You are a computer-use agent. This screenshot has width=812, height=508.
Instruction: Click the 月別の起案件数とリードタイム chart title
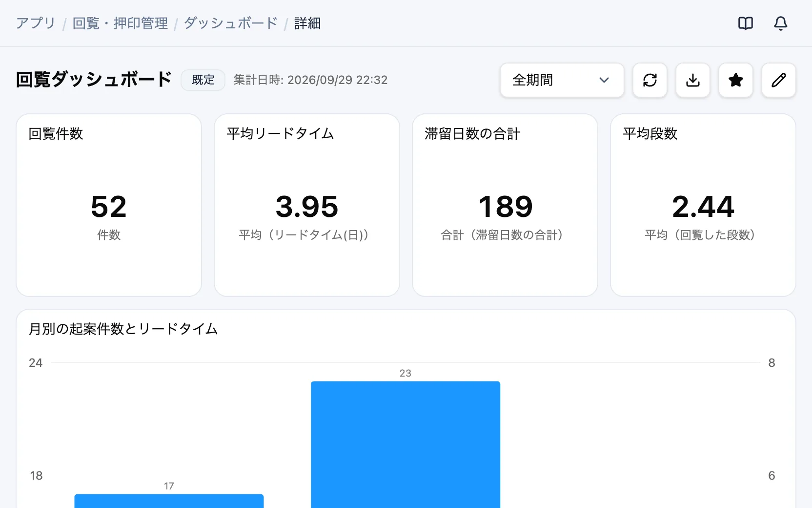tap(123, 329)
